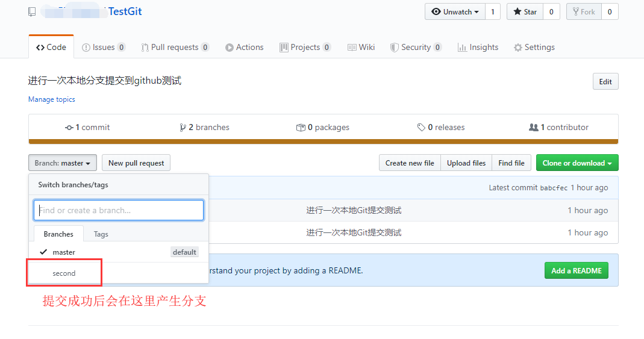Toggle the Branch: master dropdown

click(63, 163)
